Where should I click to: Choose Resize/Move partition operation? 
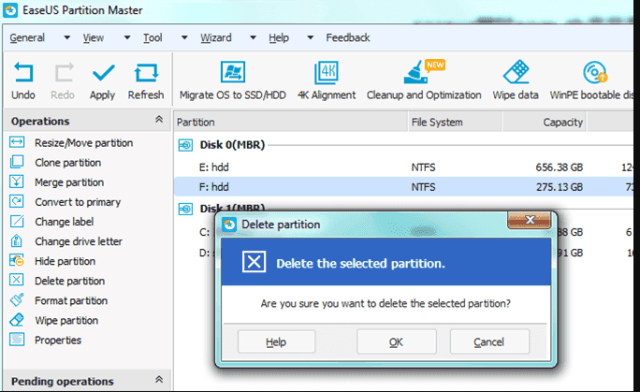[84, 143]
